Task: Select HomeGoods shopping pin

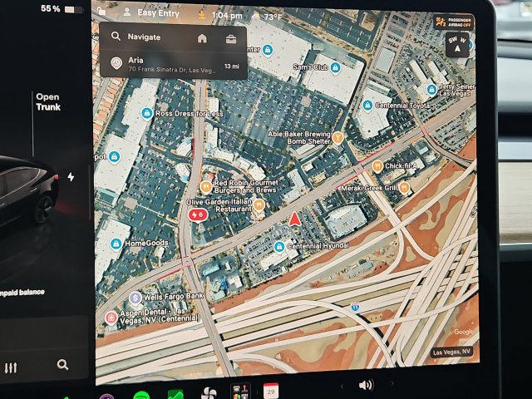Action: tap(116, 244)
